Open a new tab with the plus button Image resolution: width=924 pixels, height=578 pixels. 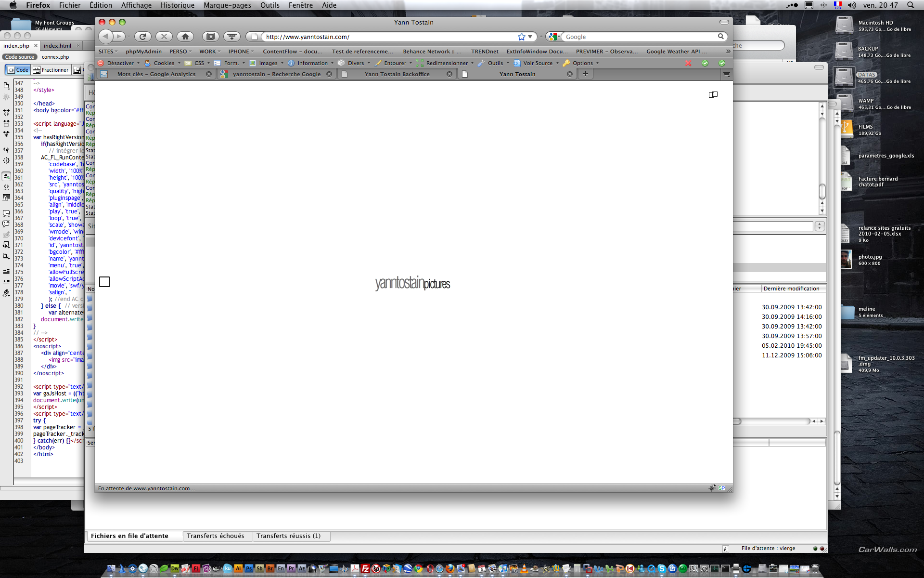coord(585,74)
